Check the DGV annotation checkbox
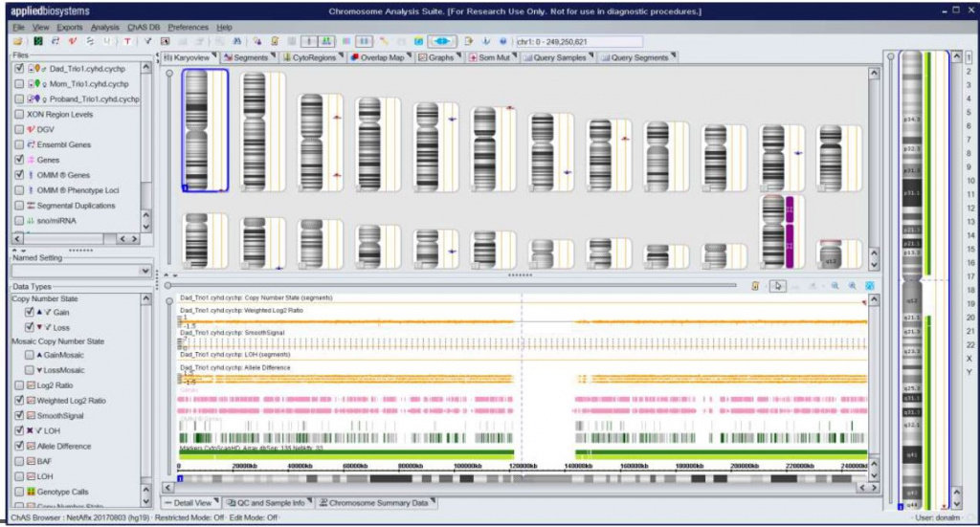Viewport: 980px width, 527px height. (20, 129)
